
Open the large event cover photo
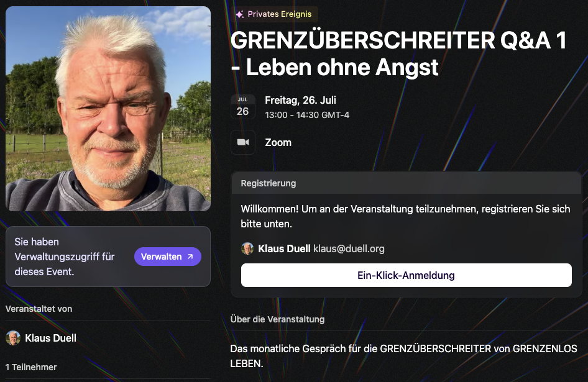pos(108,109)
